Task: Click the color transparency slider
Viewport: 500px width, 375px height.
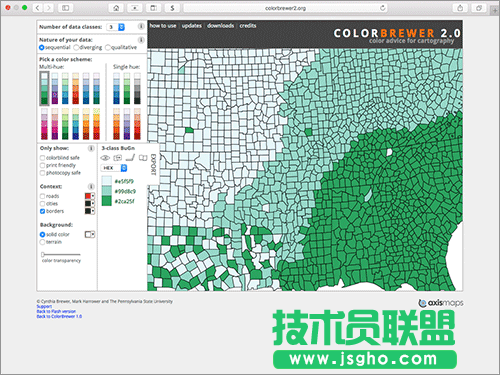Action: click(61, 255)
